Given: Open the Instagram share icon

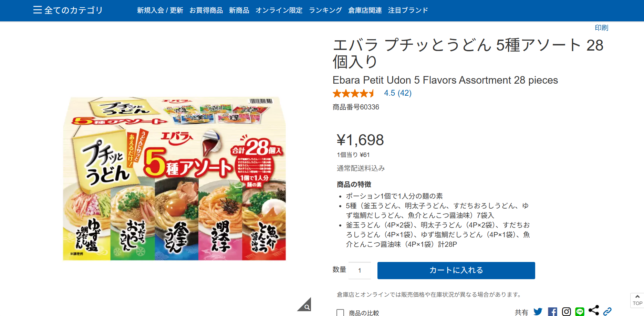Looking at the screenshot, I should click(567, 312).
